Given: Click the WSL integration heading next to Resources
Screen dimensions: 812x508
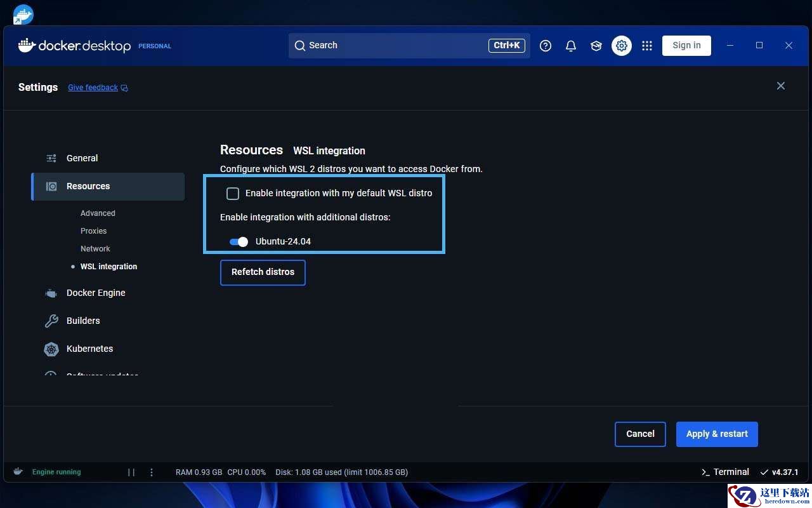Looking at the screenshot, I should tap(329, 151).
